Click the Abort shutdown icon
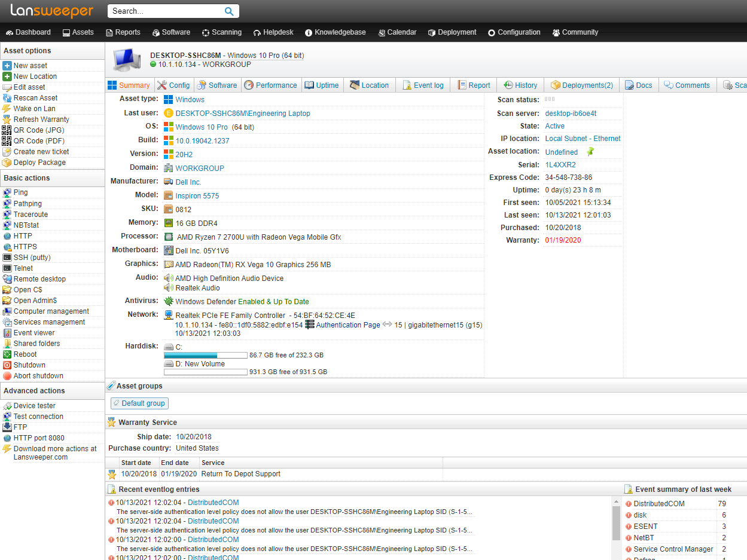This screenshot has height=560, width=747. [7, 376]
